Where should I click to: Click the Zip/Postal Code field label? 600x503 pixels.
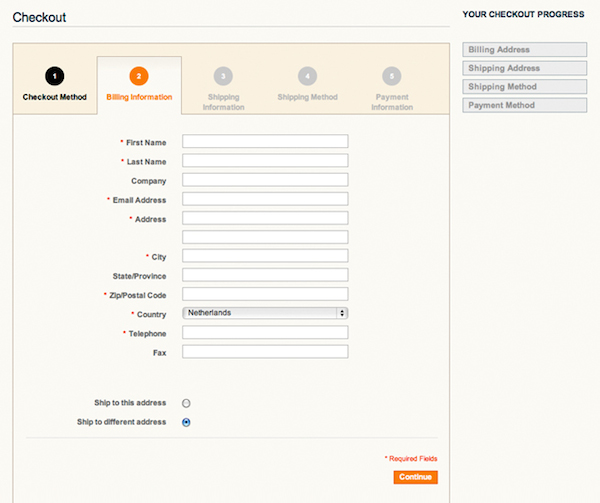click(x=138, y=295)
